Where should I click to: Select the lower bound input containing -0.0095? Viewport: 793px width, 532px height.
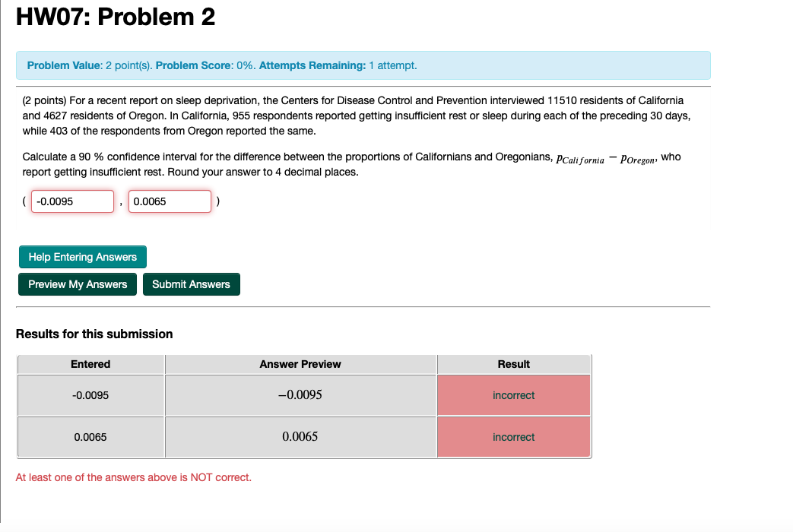[x=71, y=201]
